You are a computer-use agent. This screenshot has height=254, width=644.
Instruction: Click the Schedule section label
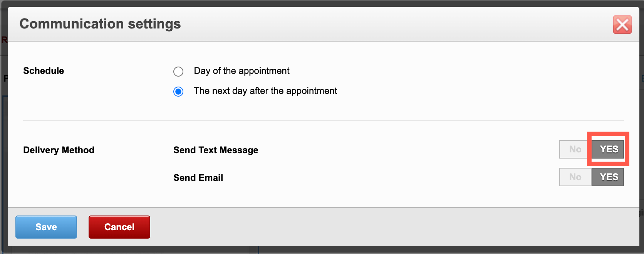click(44, 71)
